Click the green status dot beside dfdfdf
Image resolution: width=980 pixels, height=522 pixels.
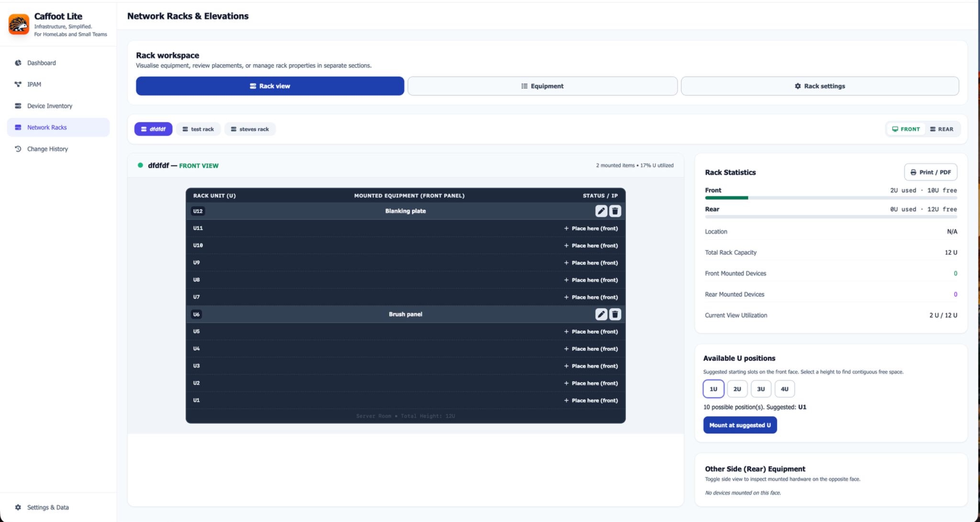[x=140, y=165]
